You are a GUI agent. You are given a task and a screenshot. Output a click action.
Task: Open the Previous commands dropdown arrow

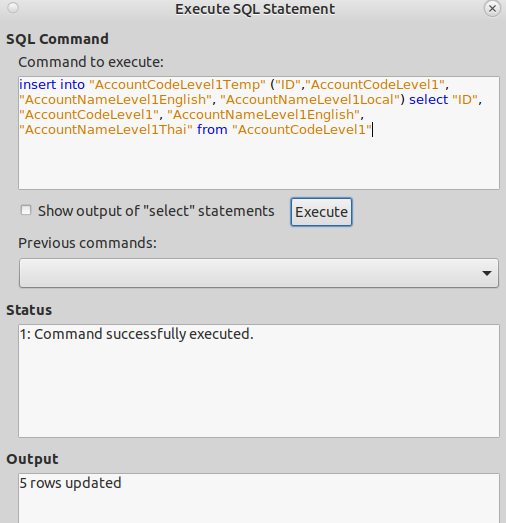point(487,273)
